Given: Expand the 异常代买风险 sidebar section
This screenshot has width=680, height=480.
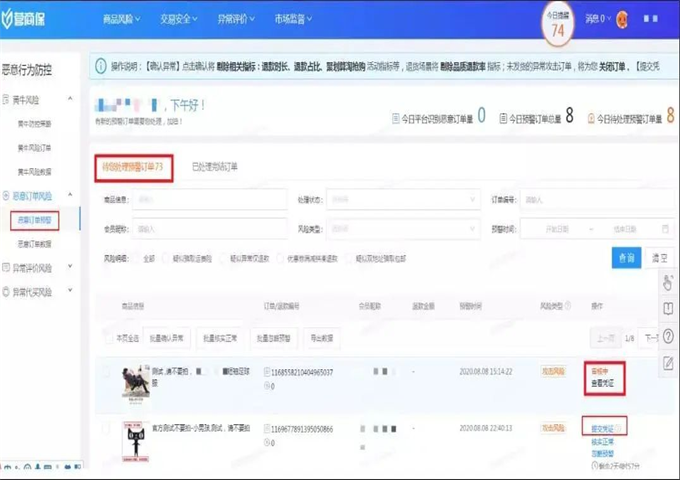Looking at the screenshot, I should tap(70, 291).
